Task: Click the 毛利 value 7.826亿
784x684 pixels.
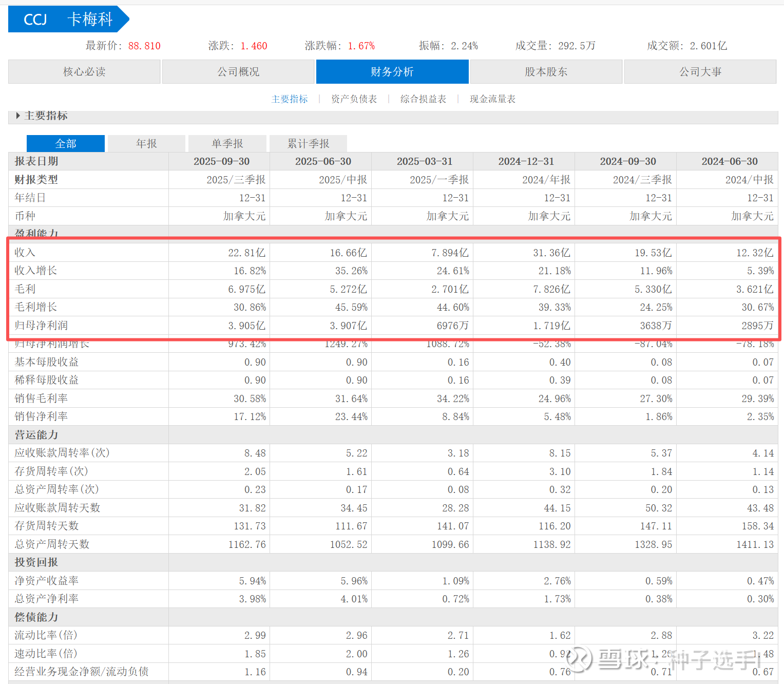Action: coord(552,289)
